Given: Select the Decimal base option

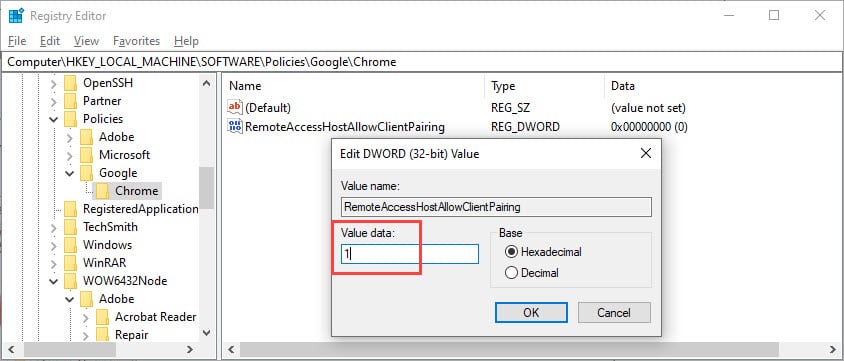Looking at the screenshot, I should (x=532, y=273).
